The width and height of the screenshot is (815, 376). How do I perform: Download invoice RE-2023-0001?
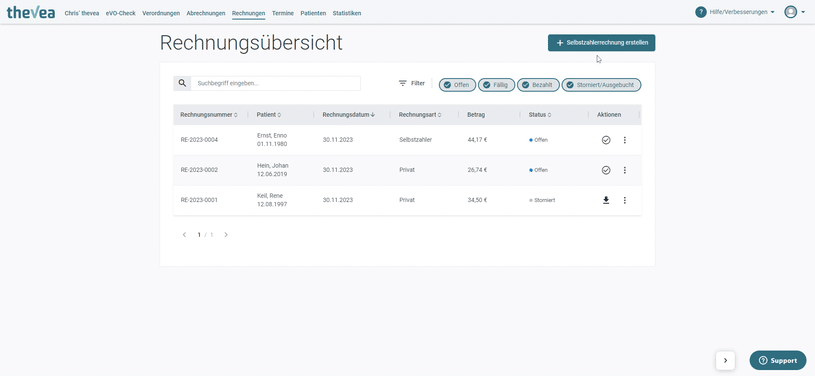(606, 200)
